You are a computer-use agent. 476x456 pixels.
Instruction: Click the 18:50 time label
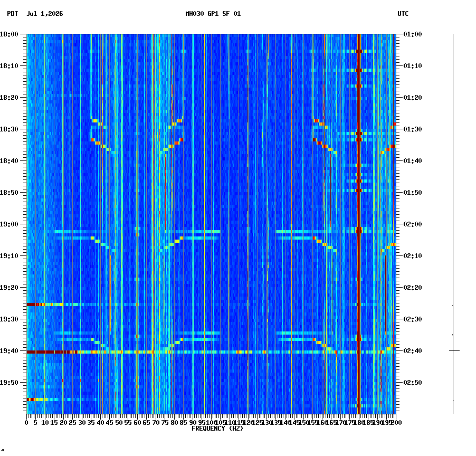(9, 193)
